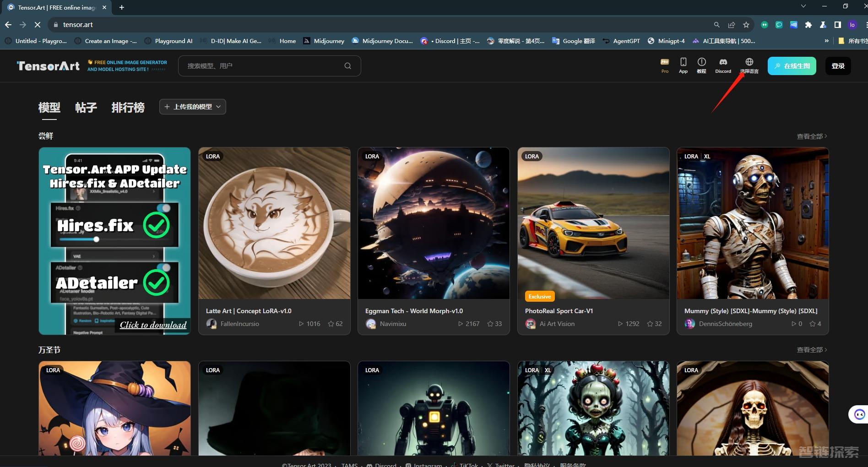Click the TikTok footer link

[x=465, y=464]
